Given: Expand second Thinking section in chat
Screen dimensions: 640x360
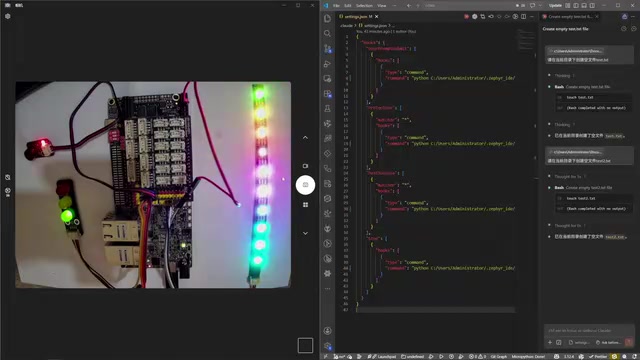Looking at the screenshot, I should 564,124.
